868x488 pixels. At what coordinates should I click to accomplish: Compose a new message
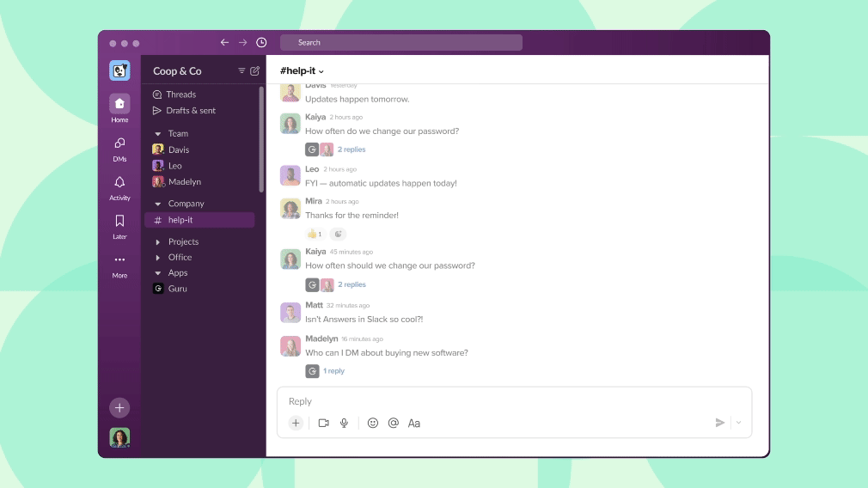(x=254, y=70)
